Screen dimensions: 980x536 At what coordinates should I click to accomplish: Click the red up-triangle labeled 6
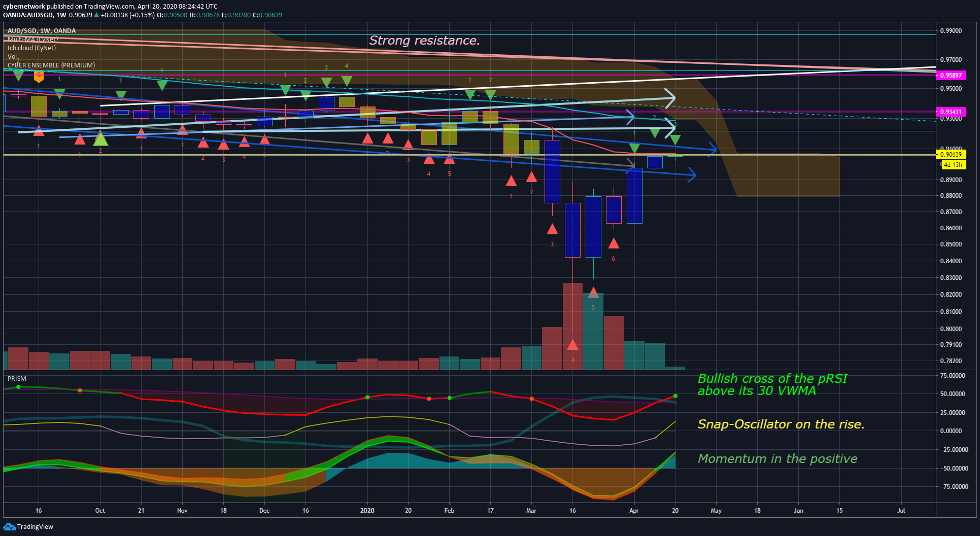pos(614,243)
